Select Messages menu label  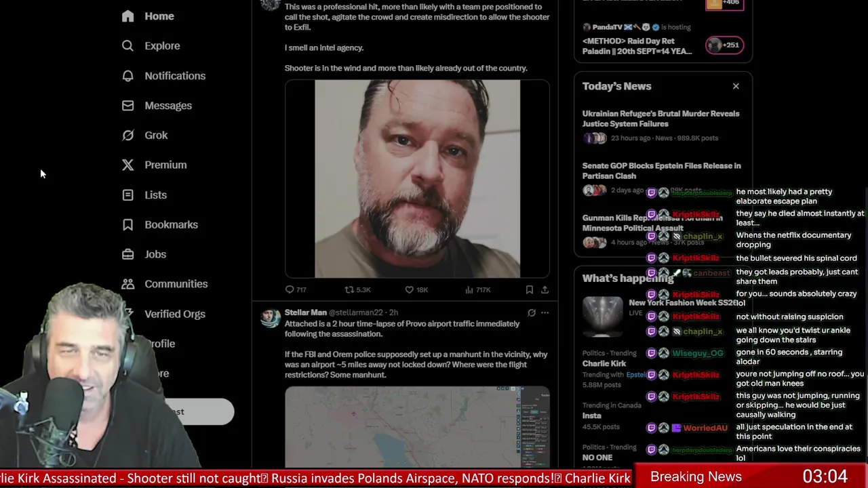click(168, 106)
